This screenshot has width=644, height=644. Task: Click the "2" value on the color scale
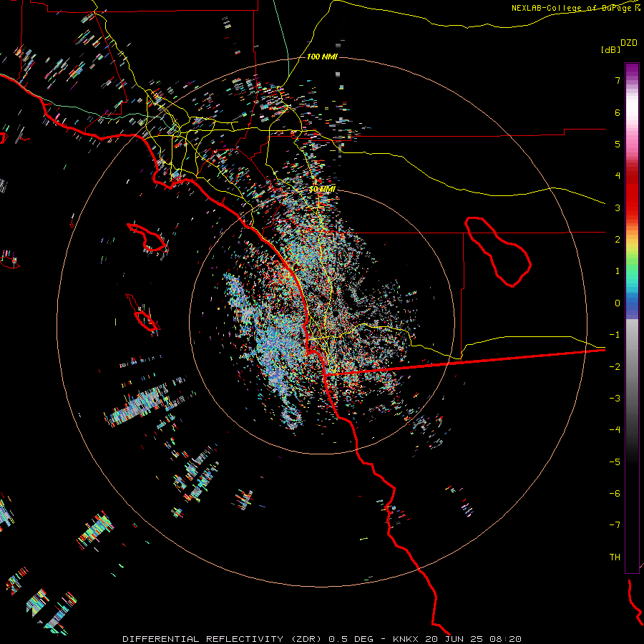(x=618, y=240)
